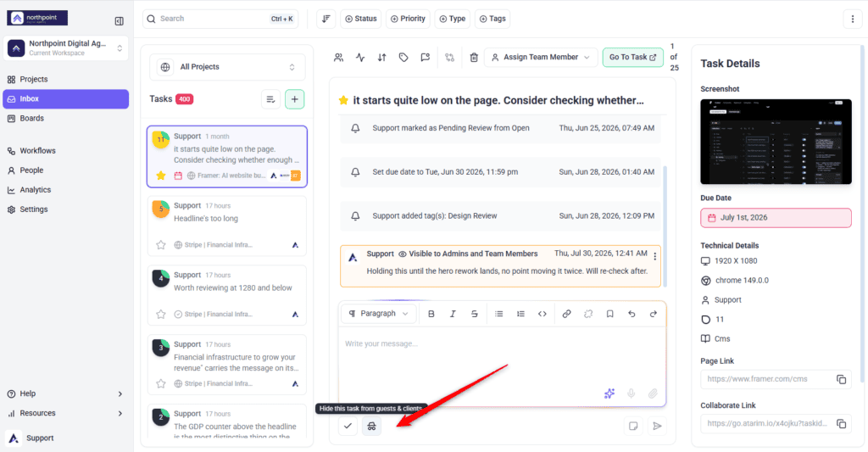This screenshot has width=868, height=452.
Task: Redo edit in message editor
Action: [x=654, y=314]
